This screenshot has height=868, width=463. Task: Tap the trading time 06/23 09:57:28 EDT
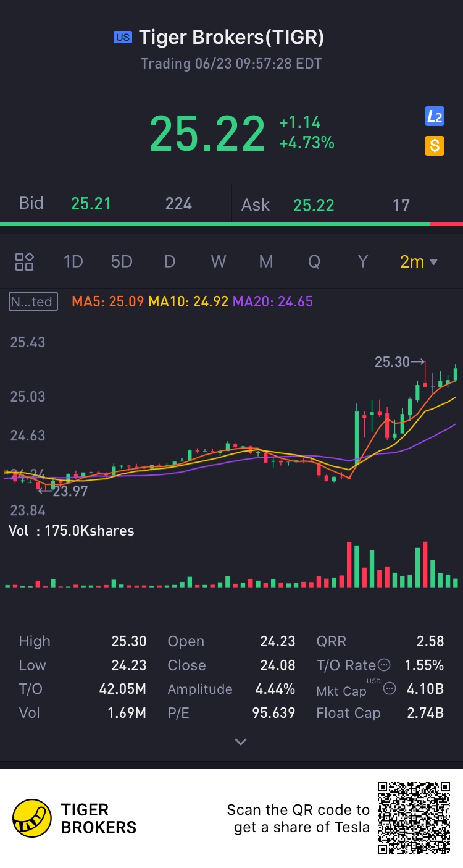231,63
